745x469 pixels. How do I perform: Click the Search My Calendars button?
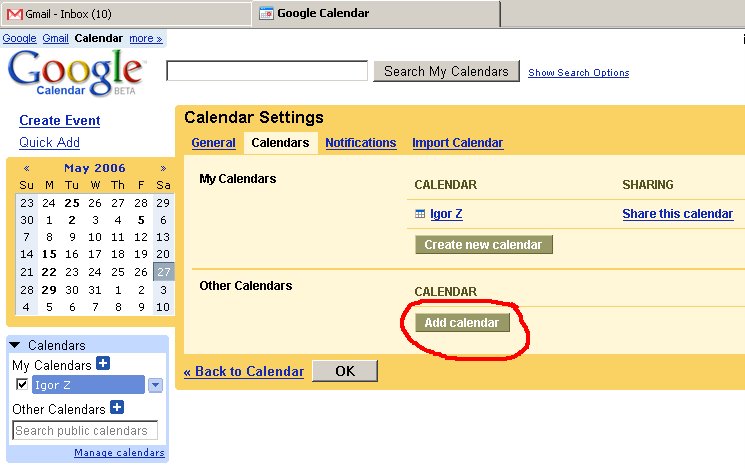[x=446, y=71]
